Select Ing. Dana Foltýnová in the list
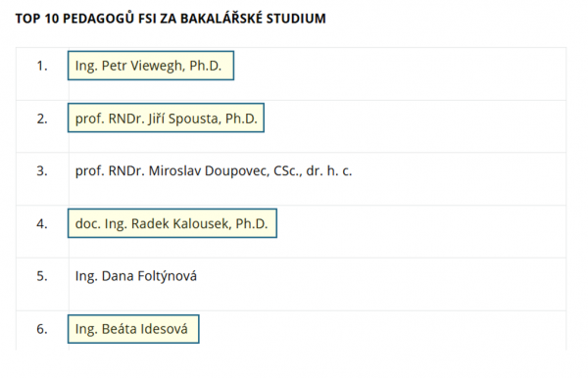This screenshot has width=588, height=378. pyautogui.click(x=136, y=276)
